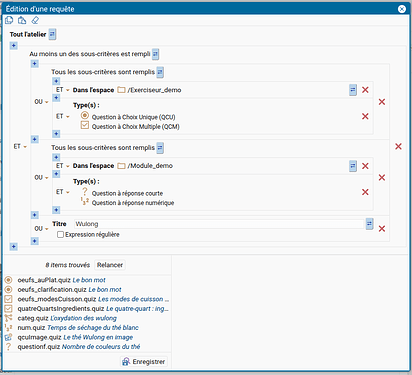Open the outermost ET dropdown beside the main group

click(x=20, y=146)
